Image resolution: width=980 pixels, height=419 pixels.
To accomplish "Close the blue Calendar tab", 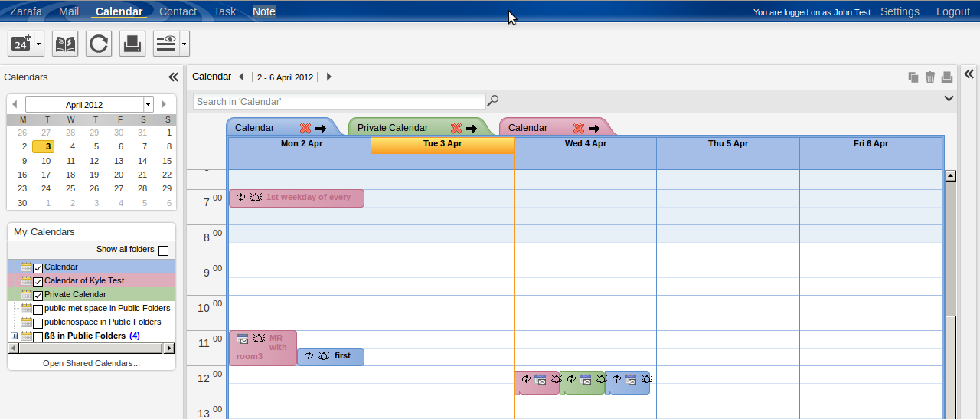I will point(305,128).
